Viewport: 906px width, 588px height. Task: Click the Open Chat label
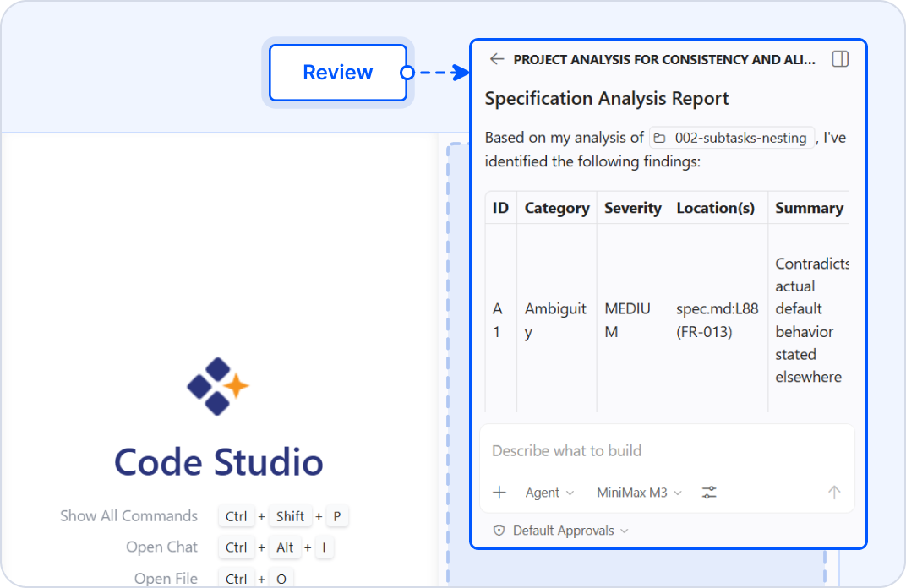[x=161, y=547]
